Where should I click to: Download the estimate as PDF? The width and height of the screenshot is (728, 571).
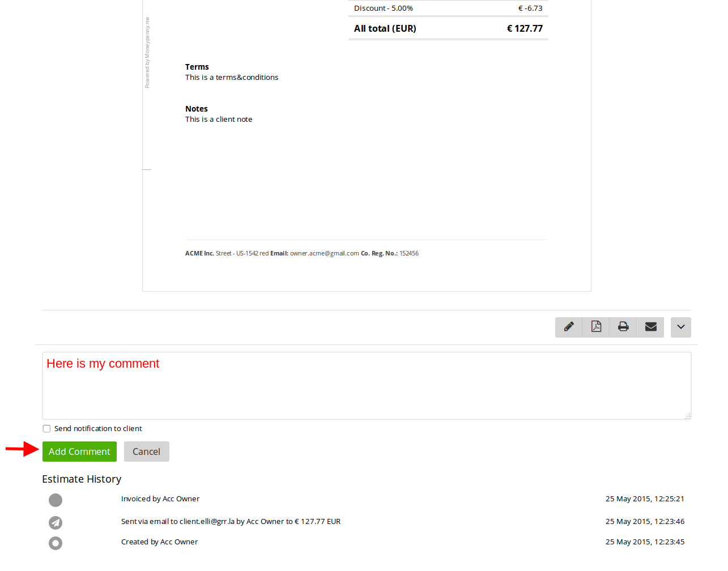596,327
